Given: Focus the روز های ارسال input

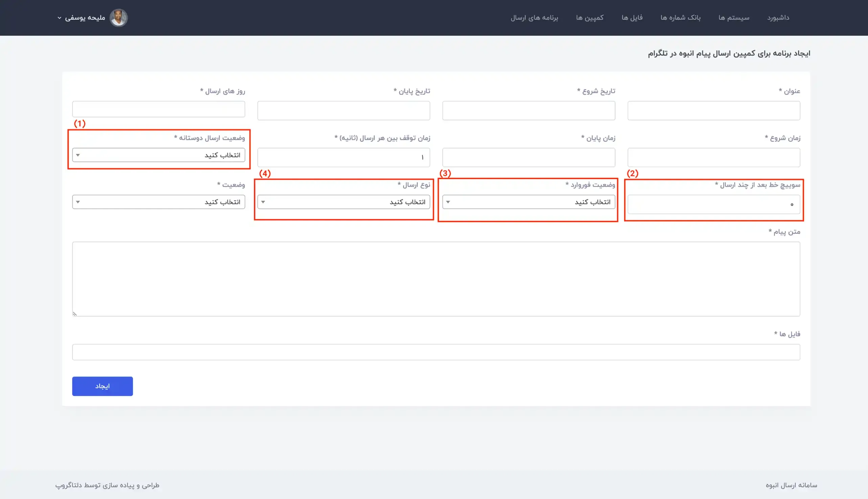Looking at the screenshot, I should [x=159, y=109].
